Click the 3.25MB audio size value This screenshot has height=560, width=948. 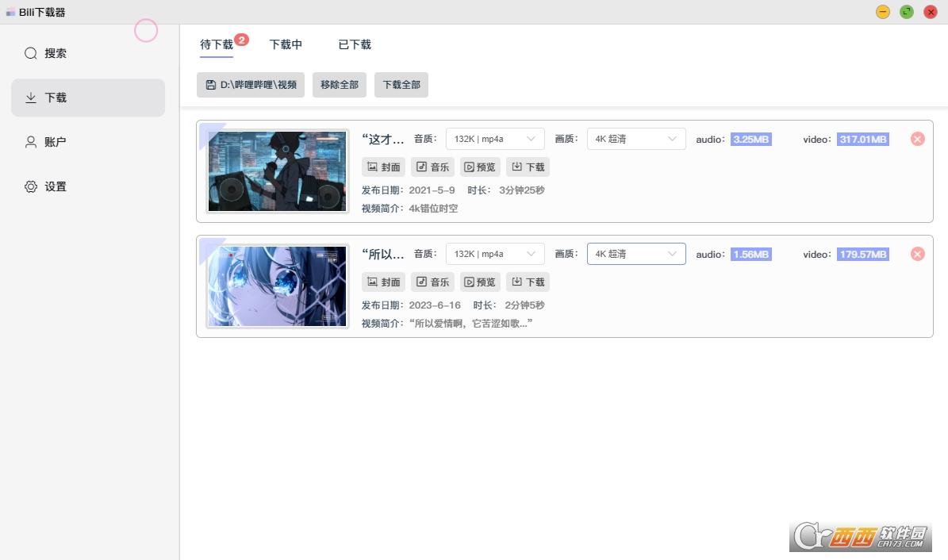click(751, 139)
